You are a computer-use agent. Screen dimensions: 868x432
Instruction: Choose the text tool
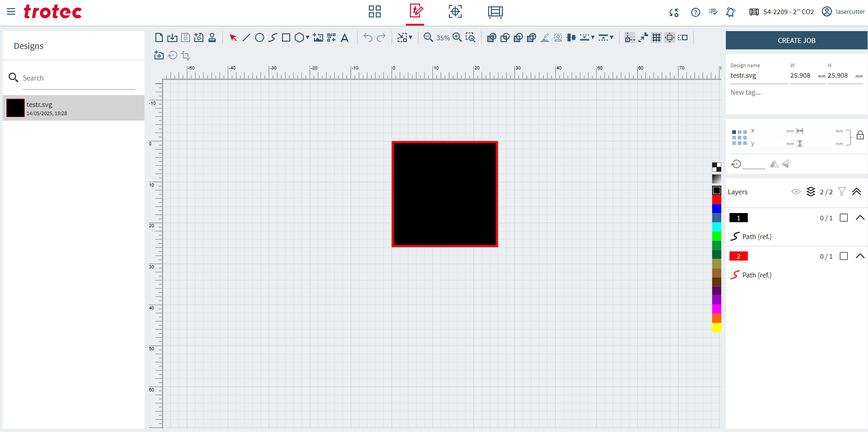click(x=345, y=37)
